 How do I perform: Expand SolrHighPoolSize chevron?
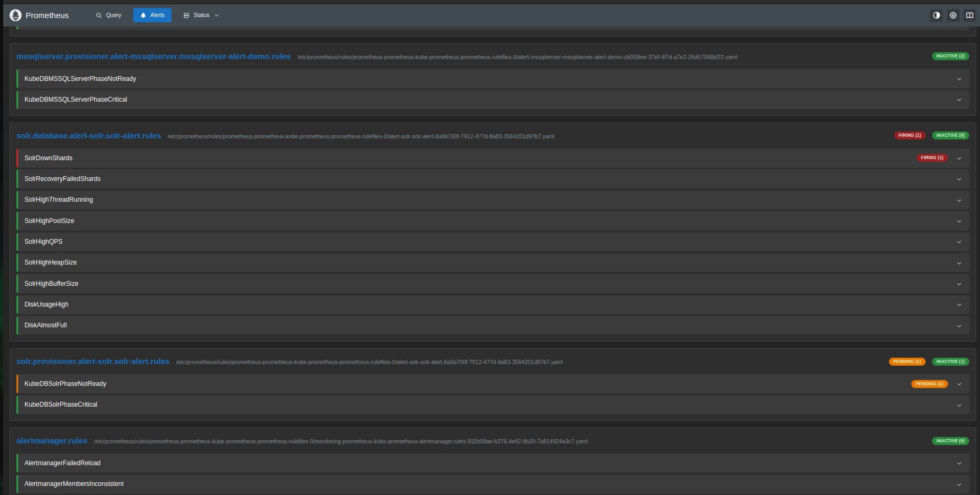tap(959, 221)
